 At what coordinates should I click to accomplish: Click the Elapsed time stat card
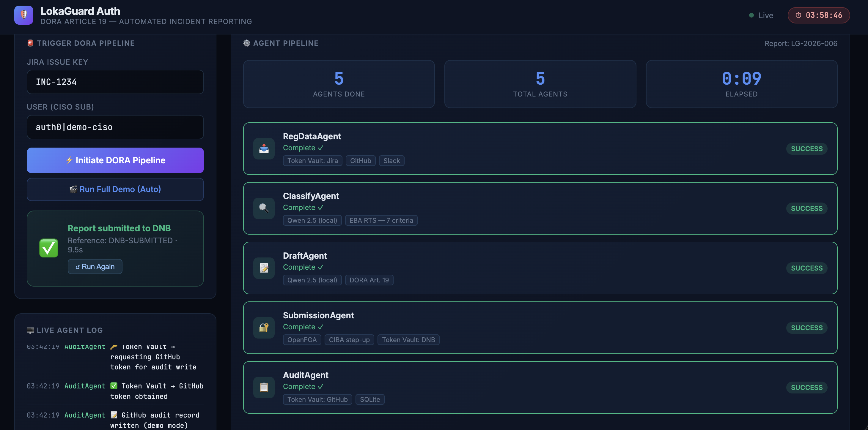tap(741, 84)
